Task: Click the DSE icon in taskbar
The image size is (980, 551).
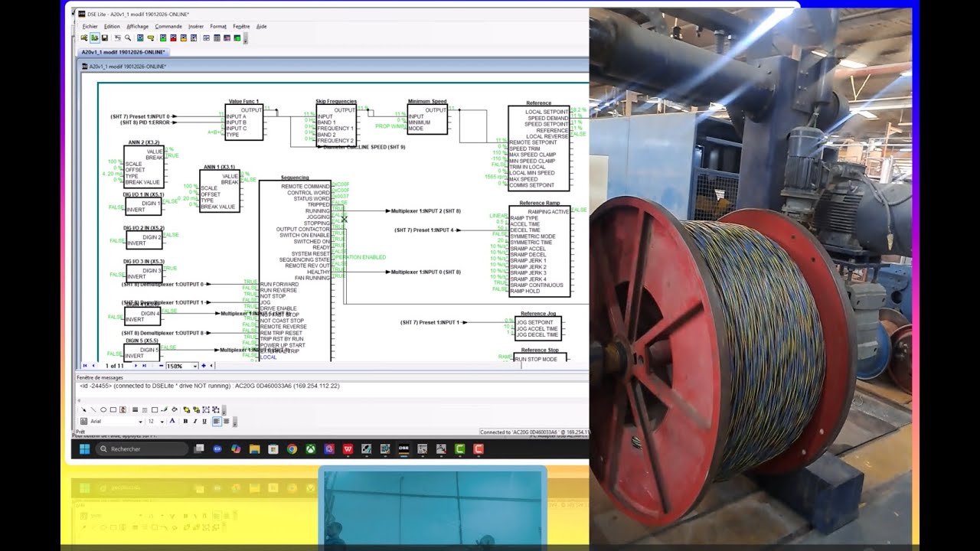Action: [403, 449]
